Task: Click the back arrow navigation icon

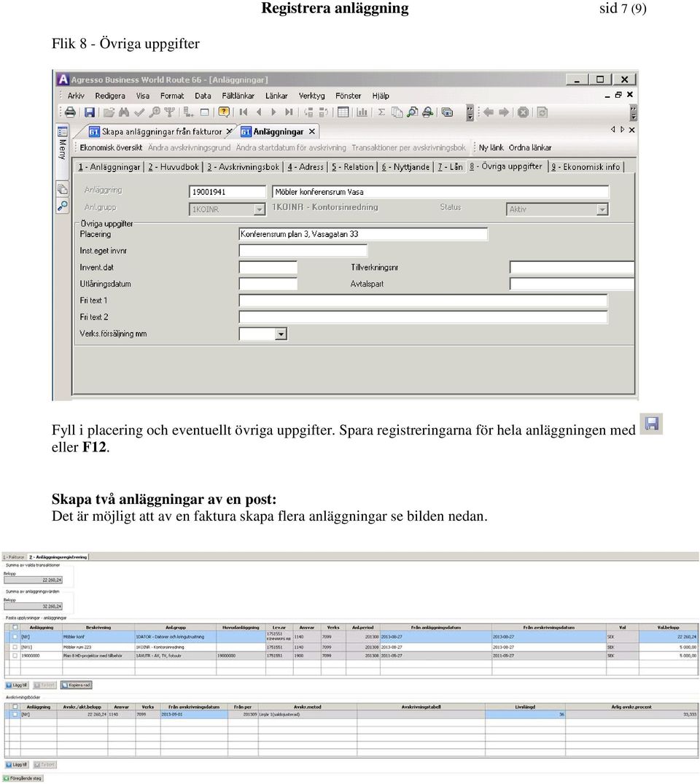Action: [x=489, y=112]
